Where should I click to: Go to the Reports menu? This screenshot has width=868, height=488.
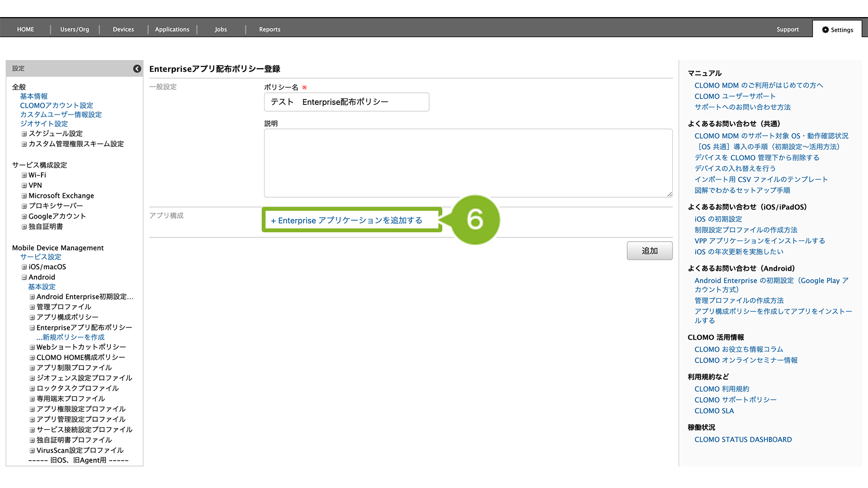point(269,30)
